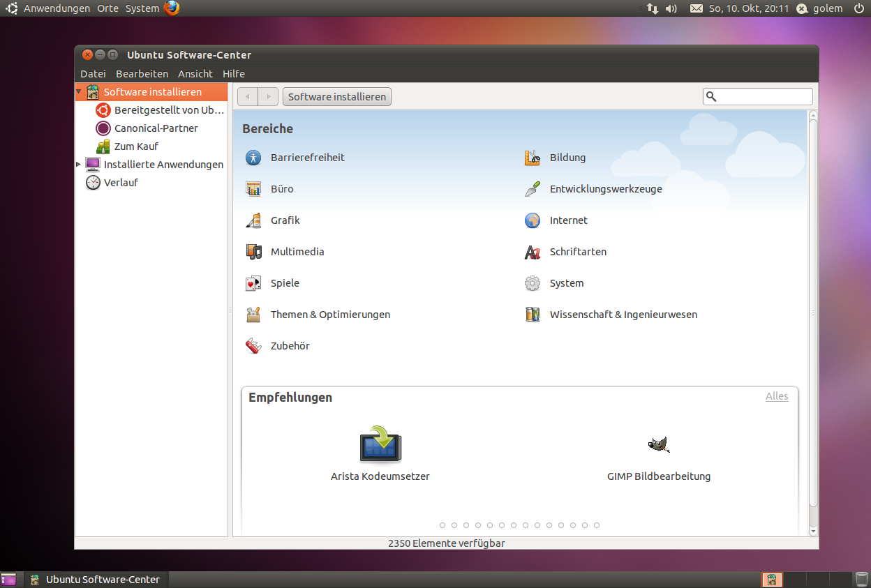Click the Alles link in Empfehlungen
Image resolution: width=871 pixels, height=588 pixels.
[x=777, y=396]
